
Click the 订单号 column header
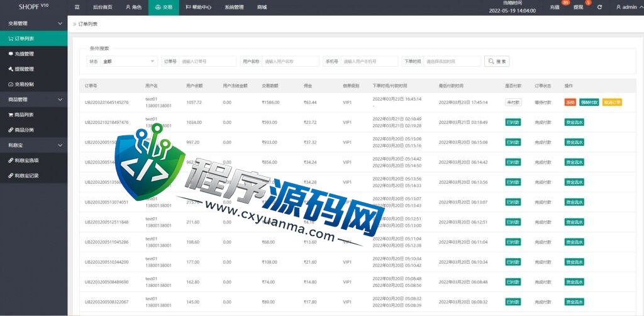click(x=91, y=86)
